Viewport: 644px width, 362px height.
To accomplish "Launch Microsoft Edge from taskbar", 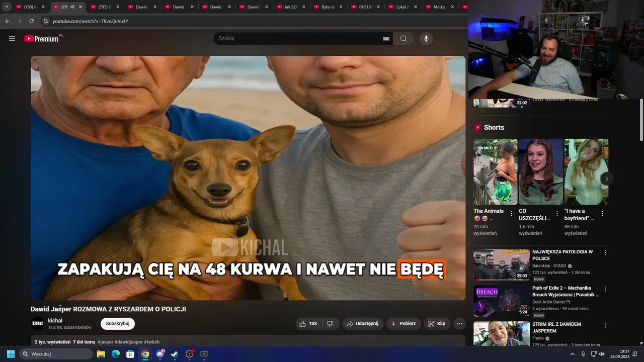I will (116, 354).
